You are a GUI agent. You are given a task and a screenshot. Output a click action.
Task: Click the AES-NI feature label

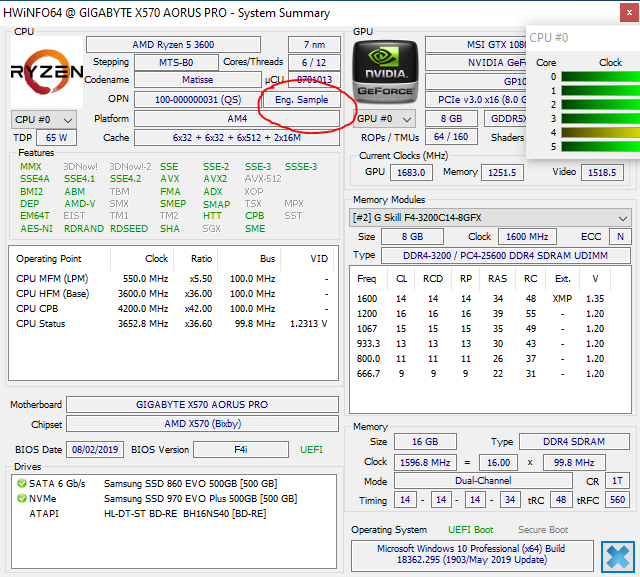(x=36, y=229)
